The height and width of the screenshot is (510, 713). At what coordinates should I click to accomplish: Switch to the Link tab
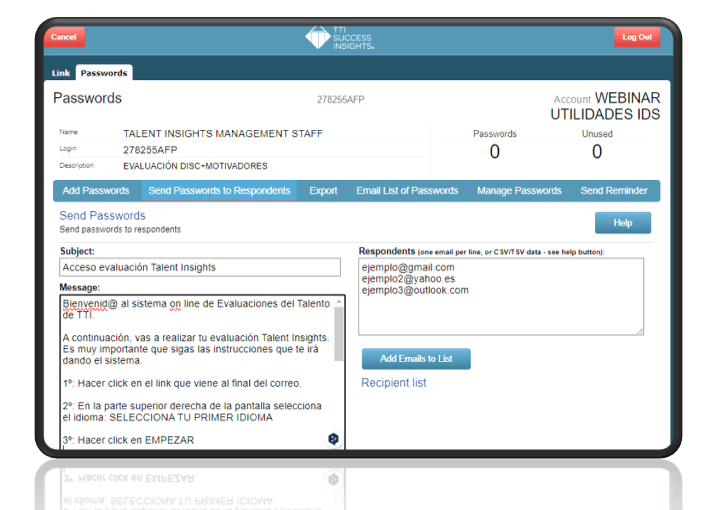61,73
